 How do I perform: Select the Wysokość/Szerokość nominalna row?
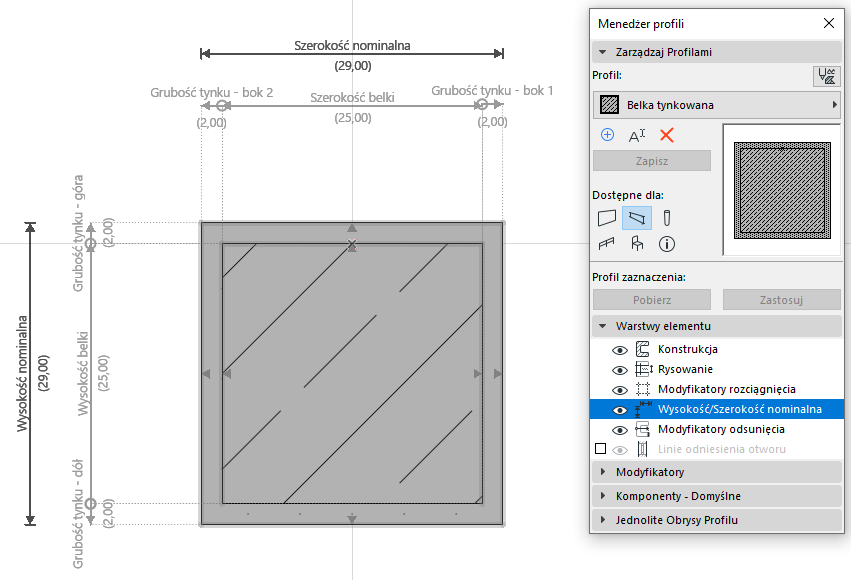[x=717, y=409]
